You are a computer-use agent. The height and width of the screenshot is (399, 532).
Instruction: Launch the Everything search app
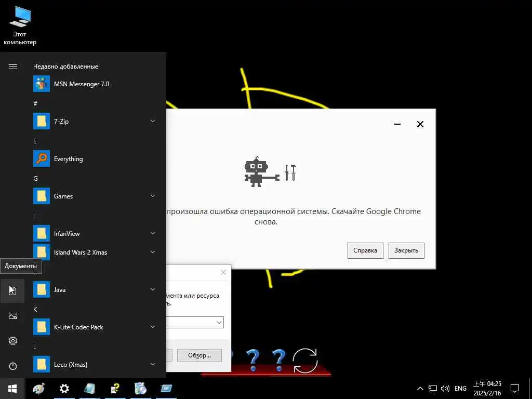pyautogui.click(x=95, y=159)
